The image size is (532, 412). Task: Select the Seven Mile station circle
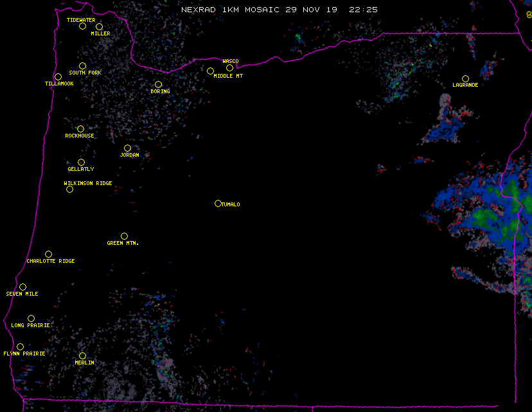pos(22,287)
